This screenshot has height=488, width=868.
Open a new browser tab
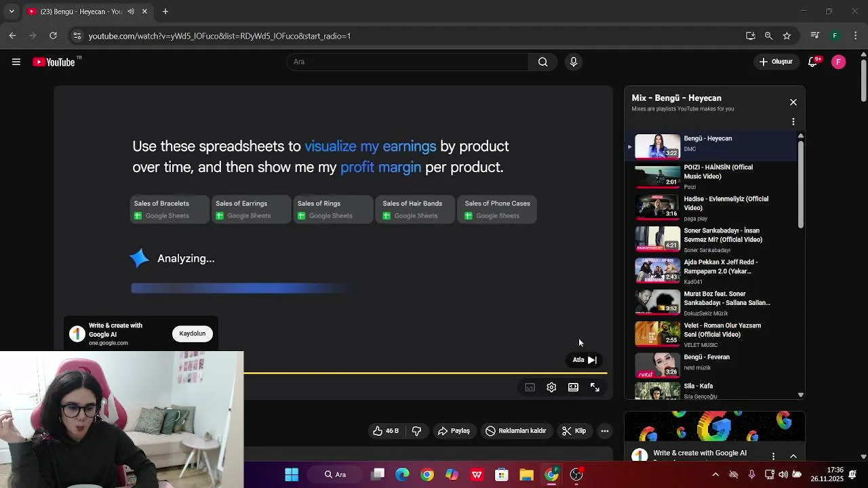[165, 12]
